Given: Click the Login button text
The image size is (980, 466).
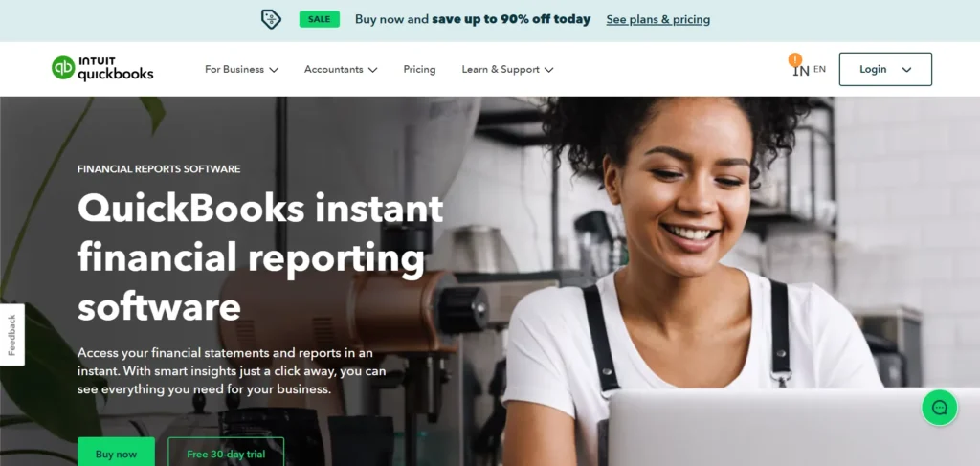Looking at the screenshot, I should (x=873, y=69).
